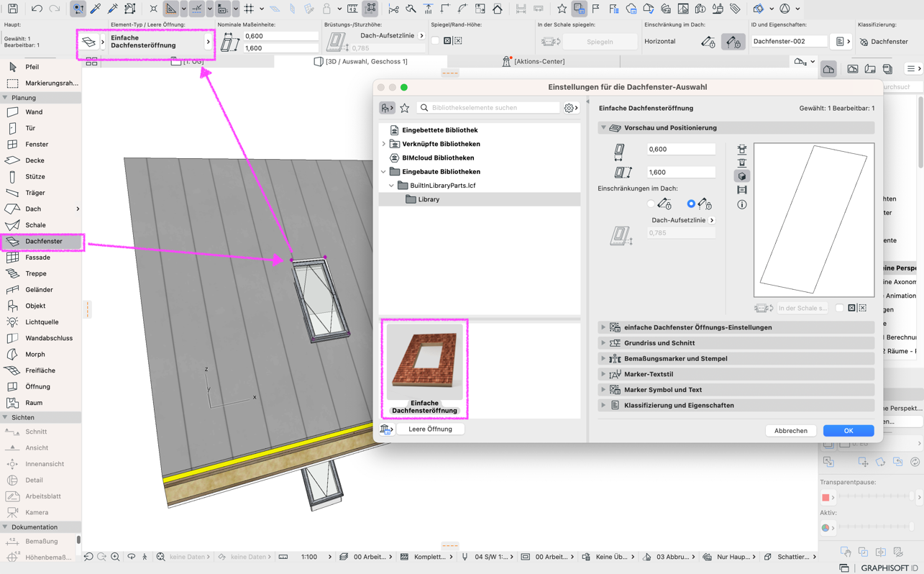Viewport: 924px width, 574px height.
Task: Collapse the Dokumentation toolbox section
Action: click(5, 527)
